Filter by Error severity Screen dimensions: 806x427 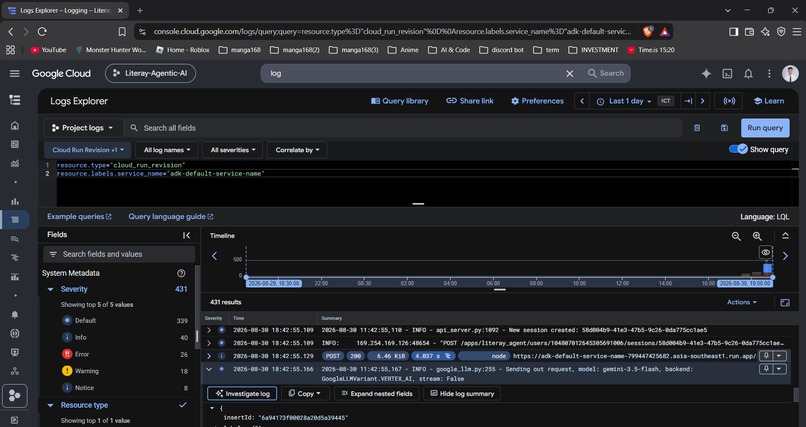(x=82, y=354)
